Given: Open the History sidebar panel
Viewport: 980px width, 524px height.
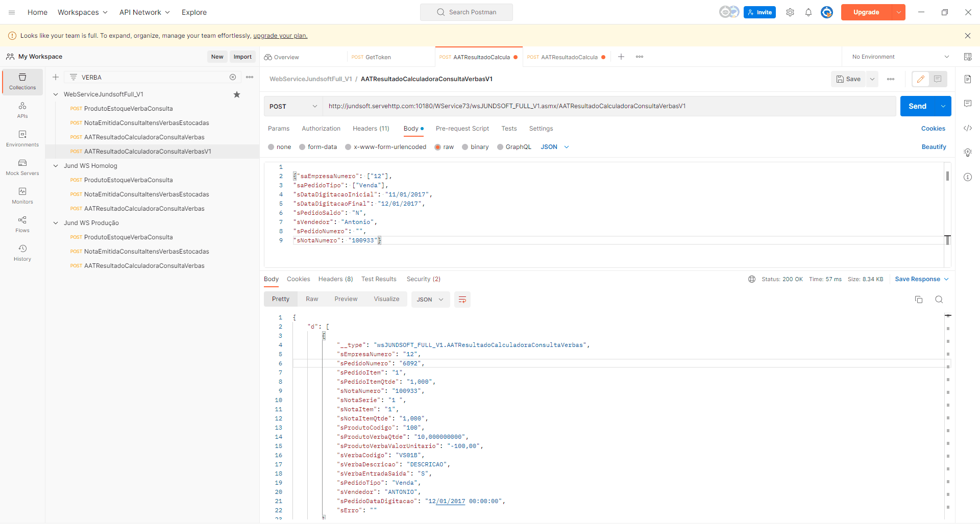Looking at the screenshot, I should point(22,253).
